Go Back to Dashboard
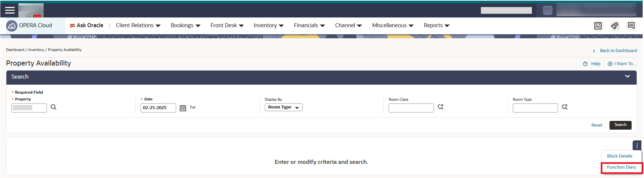 618,51
